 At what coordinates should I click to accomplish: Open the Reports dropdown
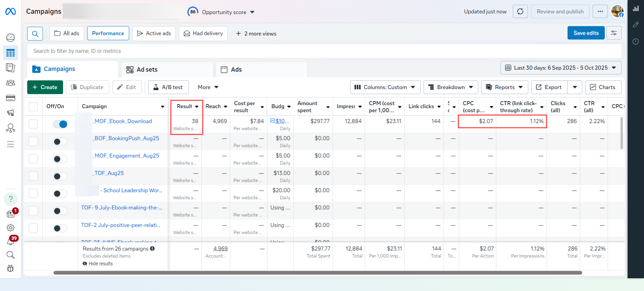504,87
